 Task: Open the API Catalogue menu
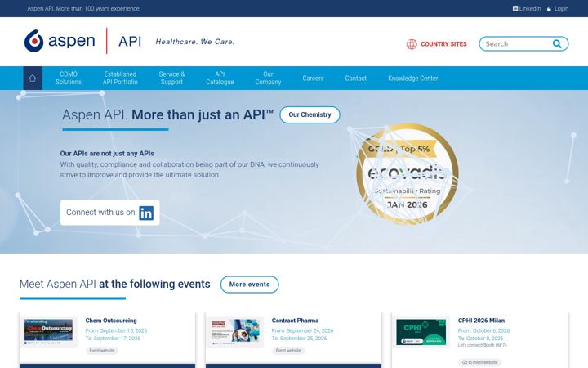[220, 79]
